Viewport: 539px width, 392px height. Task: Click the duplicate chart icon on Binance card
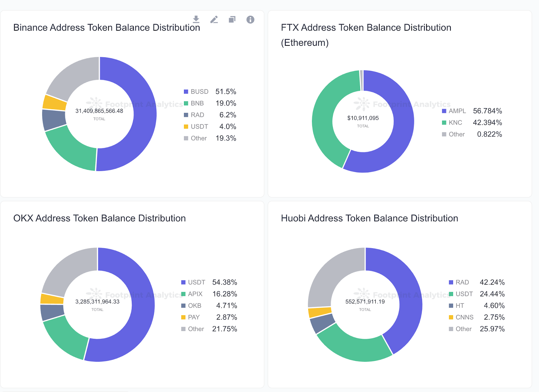pyautogui.click(x=232, y=20)
